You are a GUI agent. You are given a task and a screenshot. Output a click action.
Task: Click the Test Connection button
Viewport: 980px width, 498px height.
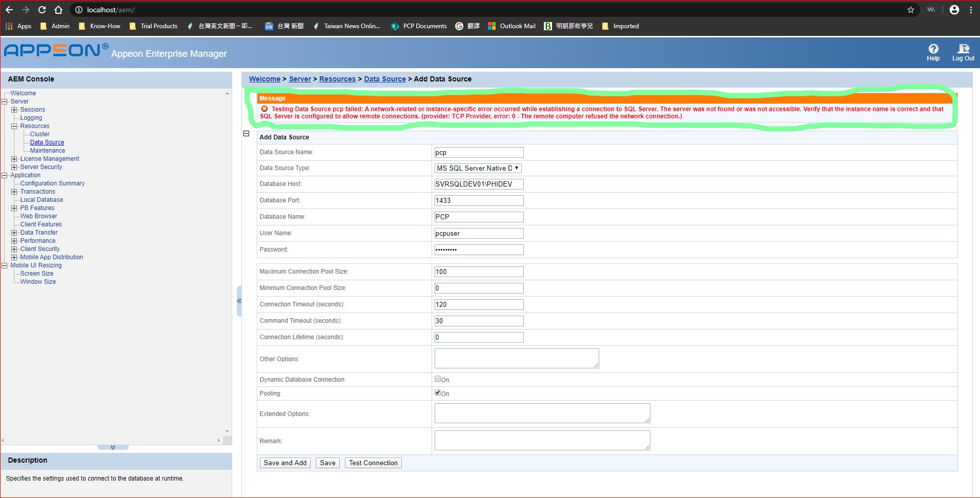click(373, 463)
